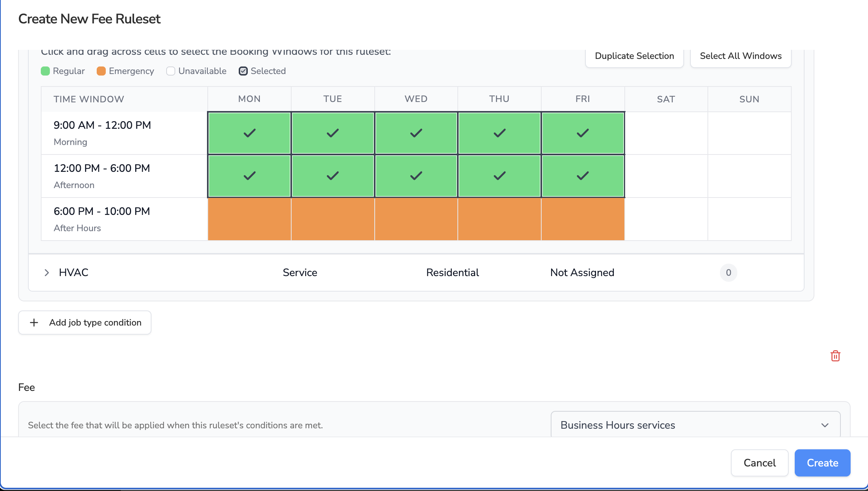
Task: Click the red trash delete icon
Action: pyautogui.click(x=835, y=356)
